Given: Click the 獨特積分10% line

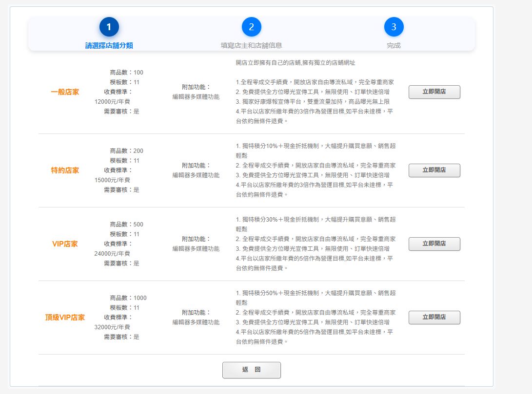Looking at the screenshot, I should 315,151.
